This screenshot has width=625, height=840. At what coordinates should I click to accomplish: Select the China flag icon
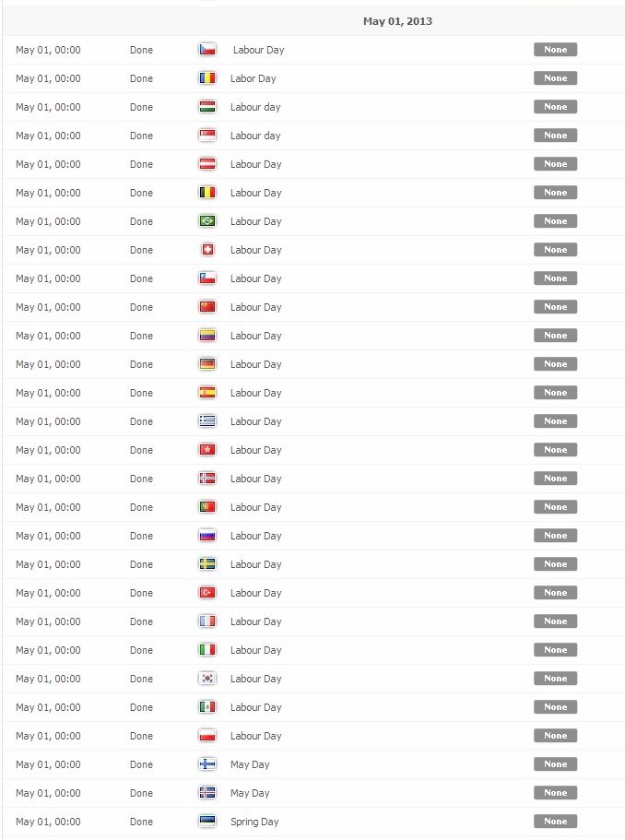pyautogui.click(x=207, y=307)
